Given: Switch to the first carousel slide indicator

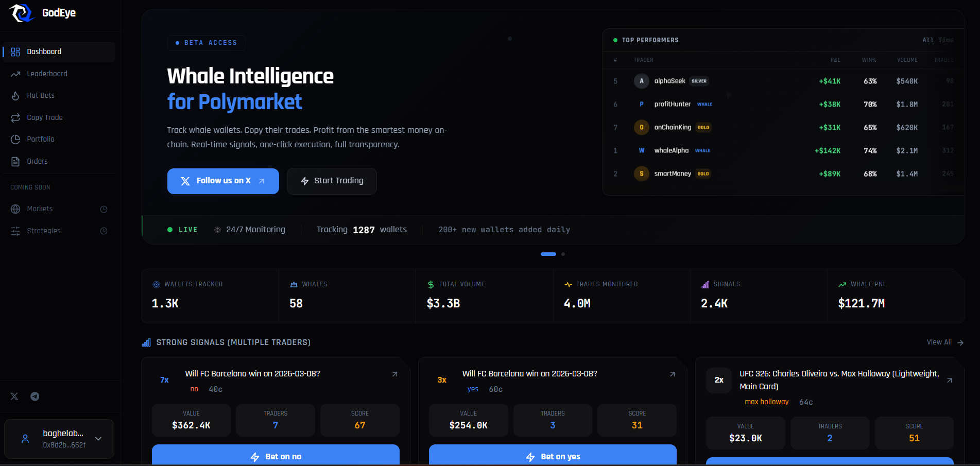Looking at the screenshot, I should pos(548,254).
